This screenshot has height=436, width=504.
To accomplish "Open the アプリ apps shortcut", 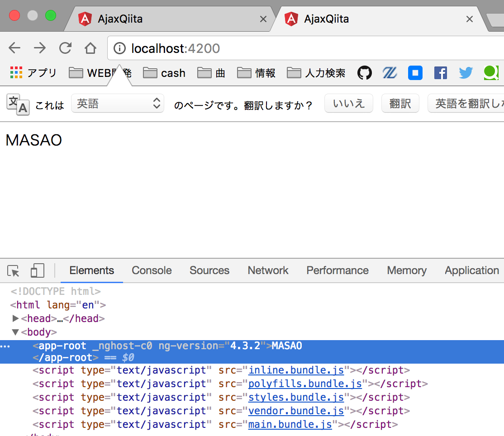I will pos(33,73).
